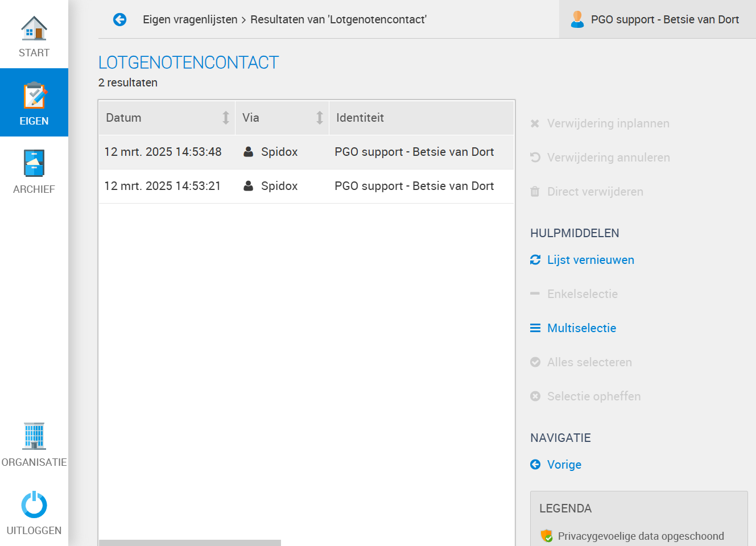Click the Eigen vragenlijsten breadcrumb
756x546 pixels.
pos(190,19)
